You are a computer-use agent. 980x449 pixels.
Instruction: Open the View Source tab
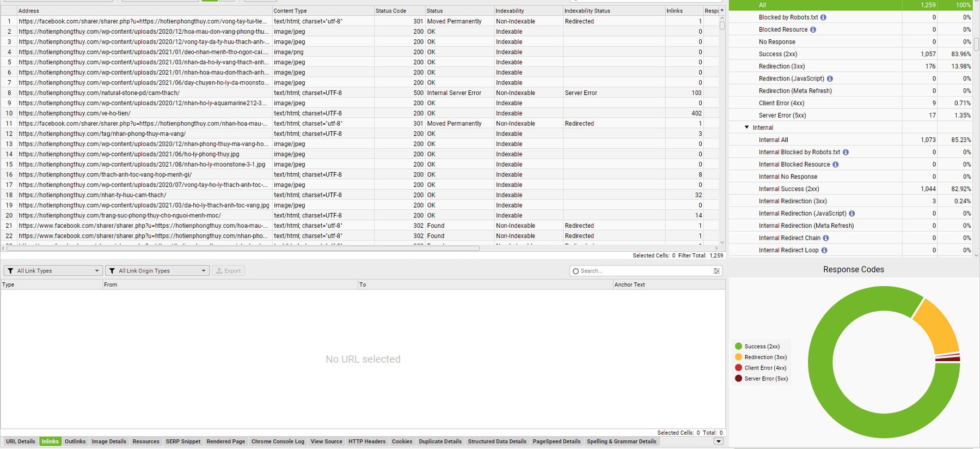(327, 441)
